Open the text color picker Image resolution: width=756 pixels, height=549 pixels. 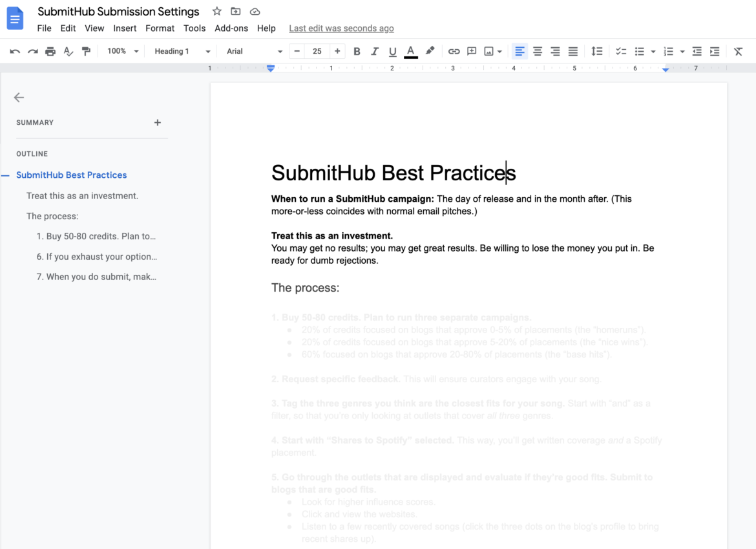pos(410,52)
